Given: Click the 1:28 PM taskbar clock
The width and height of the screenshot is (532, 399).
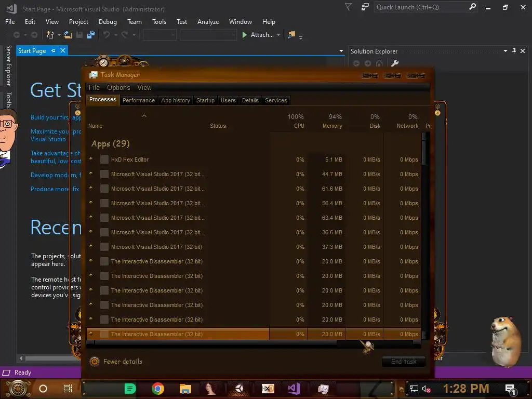Looking at the screenshot, I should point(466,389).
